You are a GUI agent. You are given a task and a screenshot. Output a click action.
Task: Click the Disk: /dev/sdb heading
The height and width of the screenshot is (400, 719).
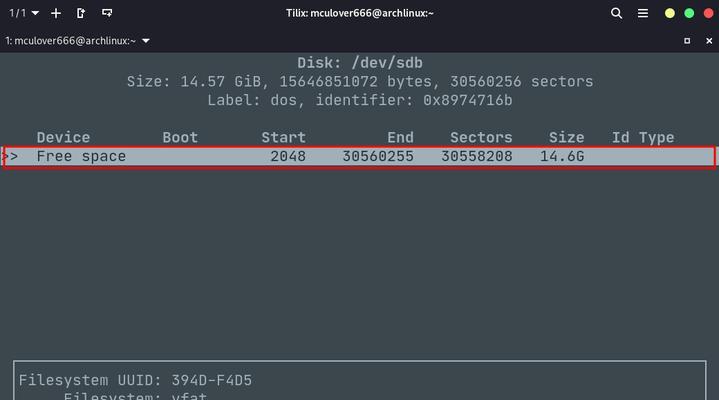point(360,62)
